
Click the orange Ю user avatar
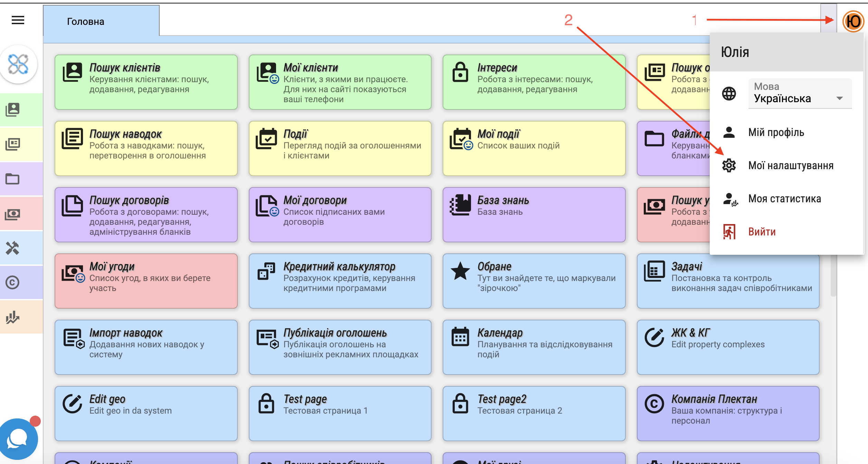coord(853,21)
